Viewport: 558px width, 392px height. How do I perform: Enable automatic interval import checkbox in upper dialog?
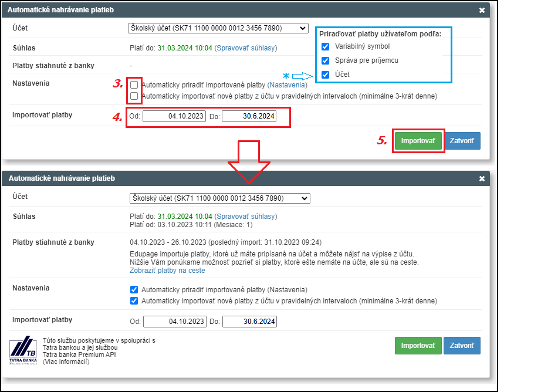134,96
